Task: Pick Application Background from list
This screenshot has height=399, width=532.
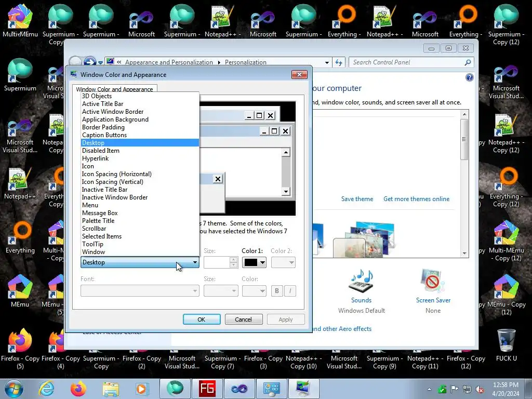Action: [140, 119]
